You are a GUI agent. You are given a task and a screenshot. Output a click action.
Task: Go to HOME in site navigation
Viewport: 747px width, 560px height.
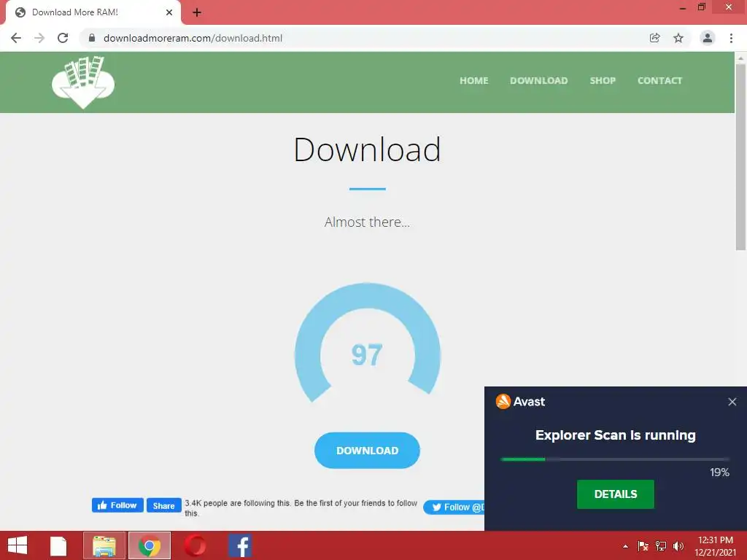pos(474,80)
